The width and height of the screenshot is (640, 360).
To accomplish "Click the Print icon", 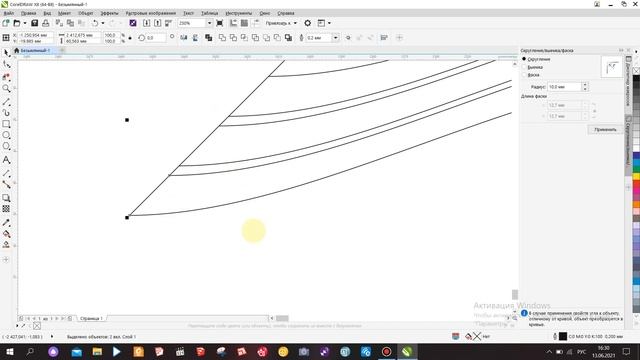I will (x=46, y=23).
